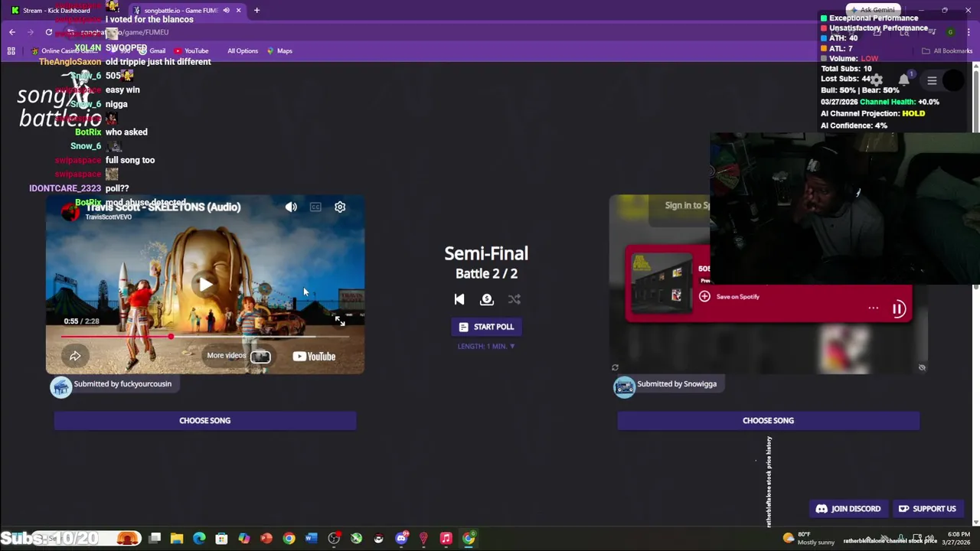Open Microsoft Store from taskbar

[x=221, y=539]
